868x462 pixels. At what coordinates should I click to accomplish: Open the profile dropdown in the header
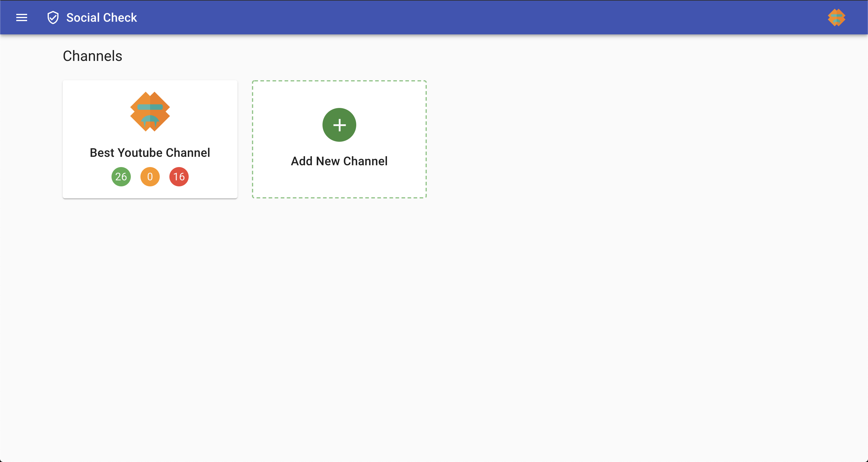pyautogui.click(x=837, y=17)
